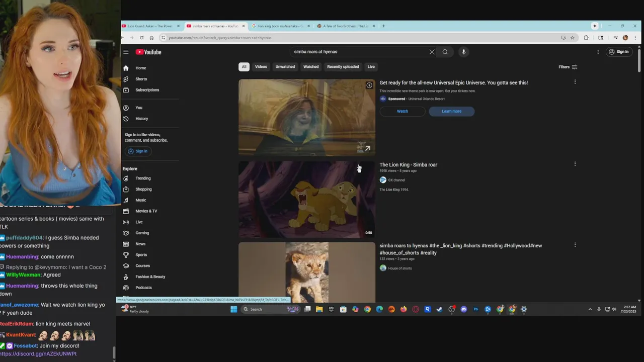Open YouTube settings three-dot menu near Sign in

[598, 52]
